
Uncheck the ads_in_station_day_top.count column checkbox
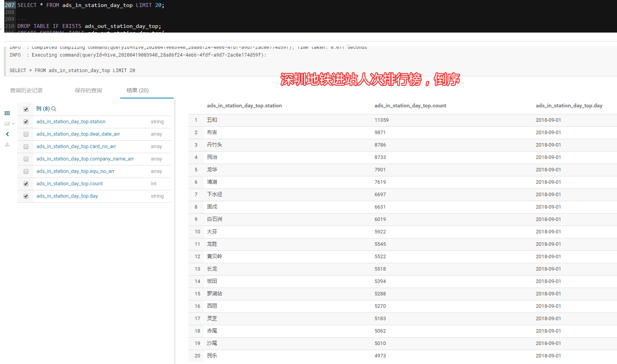pyautogui.click(x=26, y=184)
